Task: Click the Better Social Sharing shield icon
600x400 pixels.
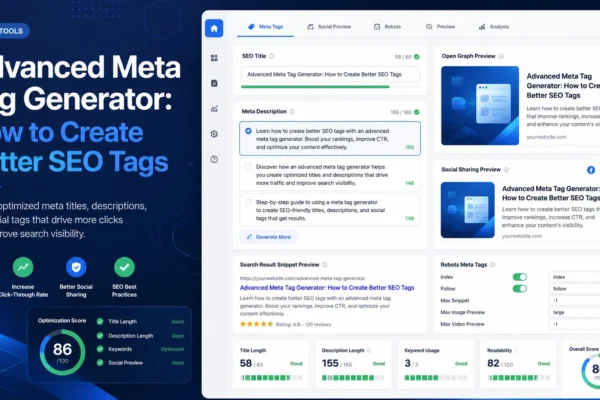Action: 76,267
